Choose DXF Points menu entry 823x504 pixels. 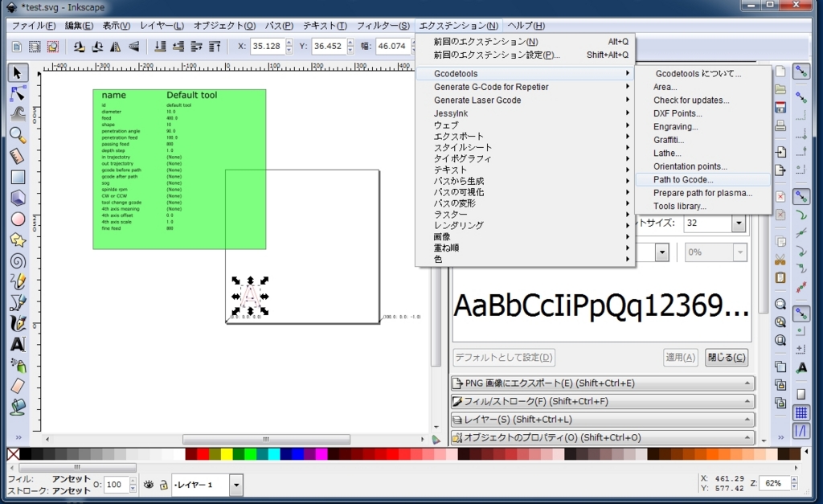(703, 113)
